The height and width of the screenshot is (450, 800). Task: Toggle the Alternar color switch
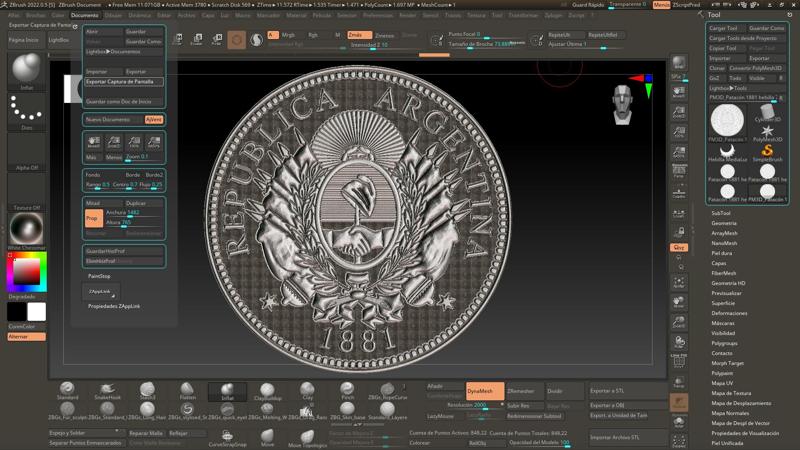[27, 337]
